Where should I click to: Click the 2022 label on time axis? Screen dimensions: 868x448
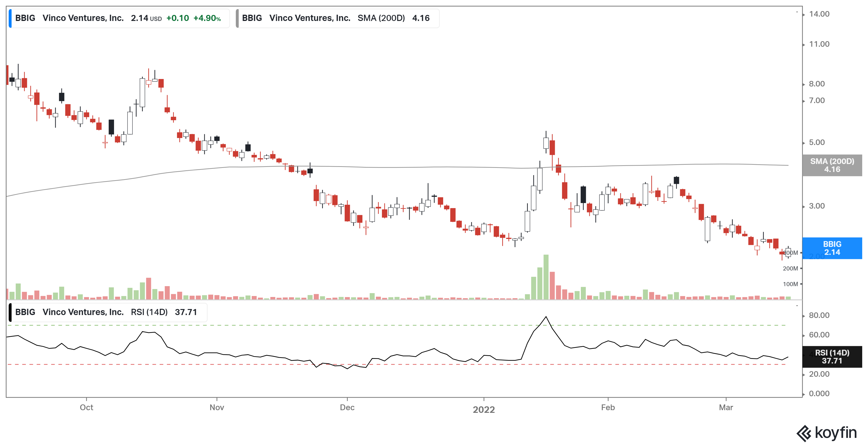coord(483,410)
